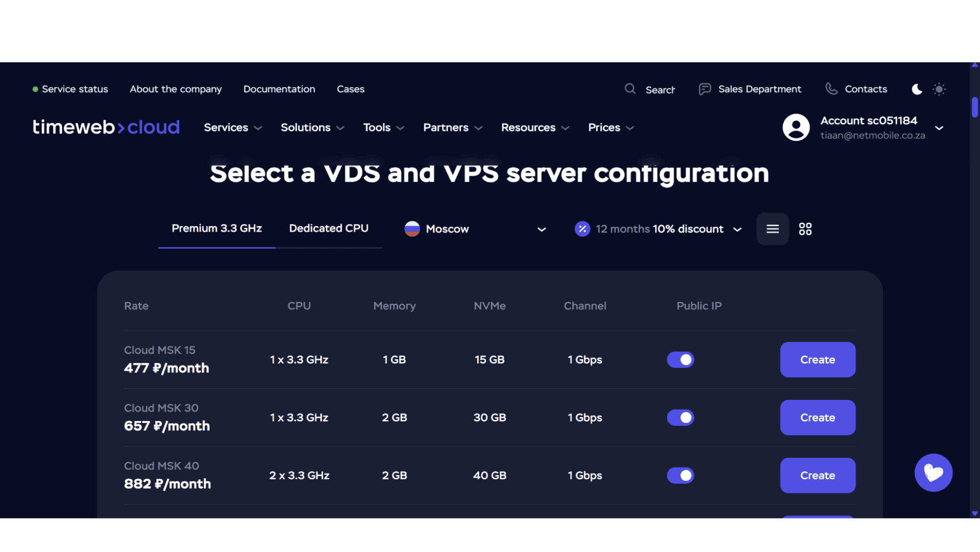Click the Rate column header
This screenshot has width=980, height=552.
(x=136, y=306)
